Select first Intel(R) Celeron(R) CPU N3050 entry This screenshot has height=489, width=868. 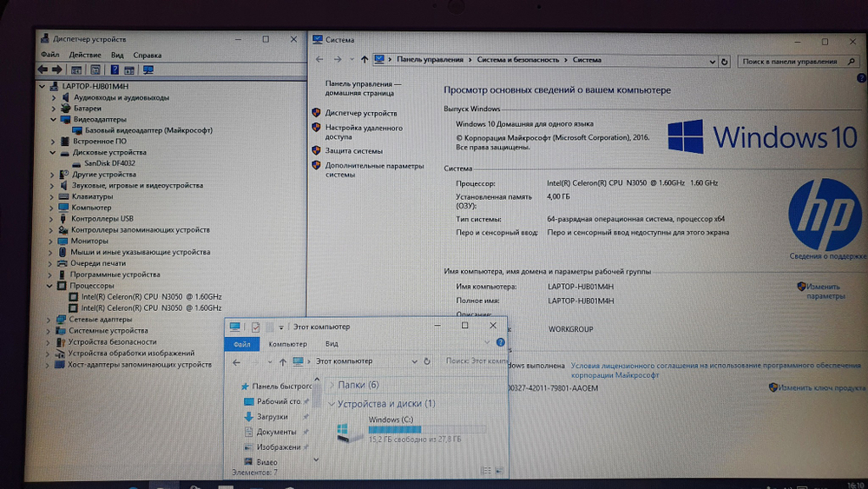tap(151, 297)
